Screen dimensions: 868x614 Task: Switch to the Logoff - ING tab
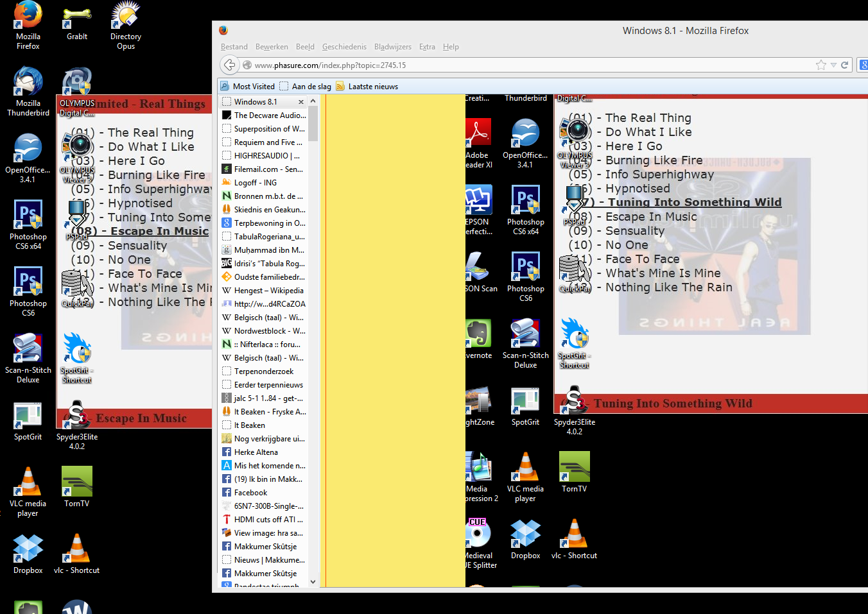point(263,183)
